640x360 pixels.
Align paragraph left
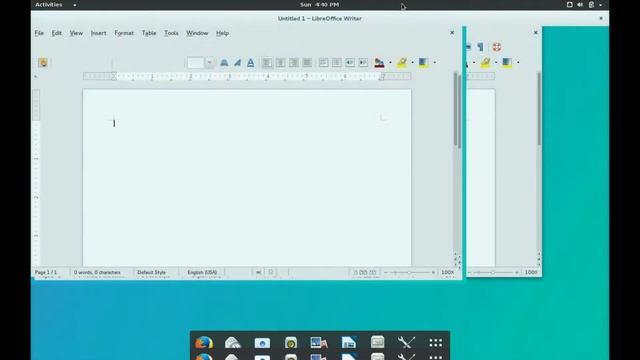click(x=267, y=62)
